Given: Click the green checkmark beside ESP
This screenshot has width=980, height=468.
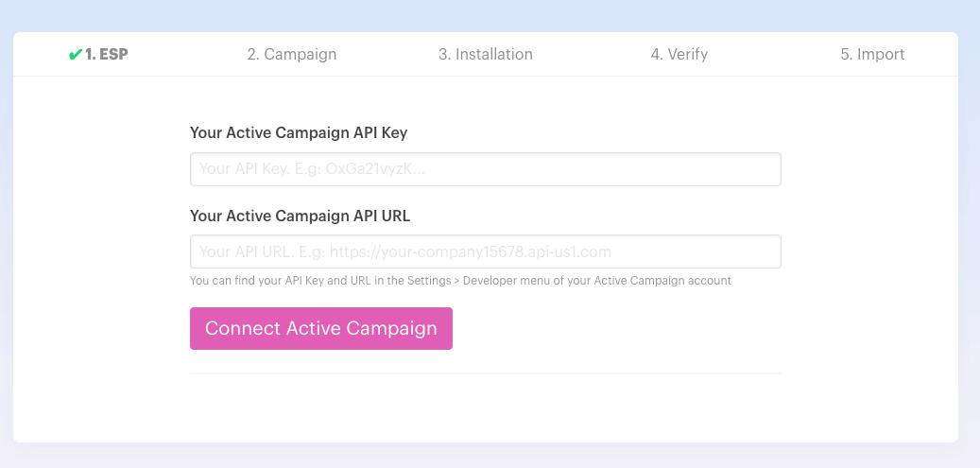Looking at the screenshot, I should 75,55.
